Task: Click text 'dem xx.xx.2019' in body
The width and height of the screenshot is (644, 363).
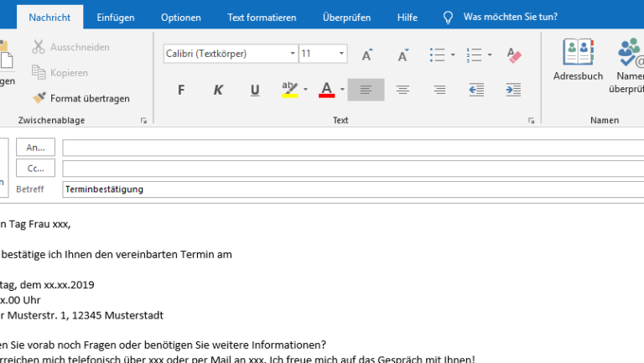Action: [57, 284]
